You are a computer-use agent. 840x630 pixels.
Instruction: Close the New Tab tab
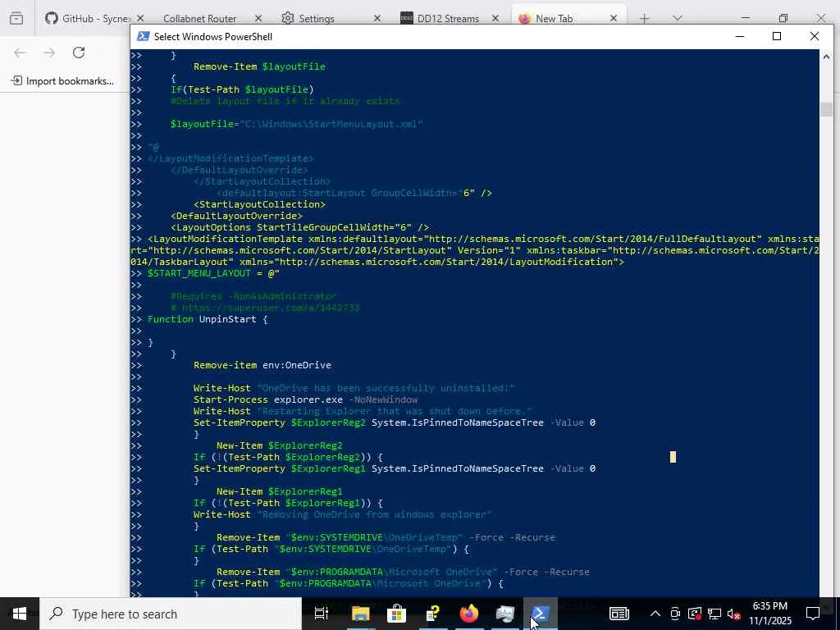tap(614, 18)
